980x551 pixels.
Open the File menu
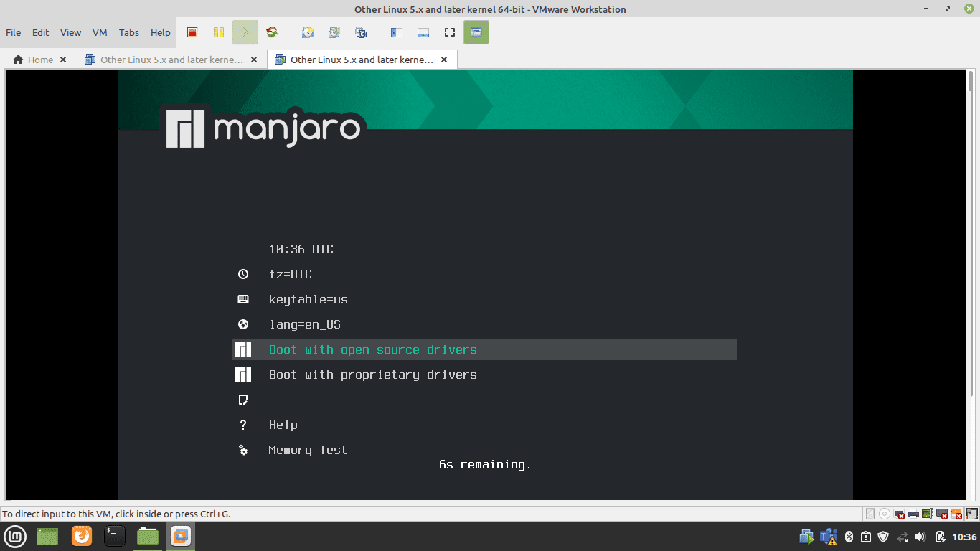[x=13, y=32]
